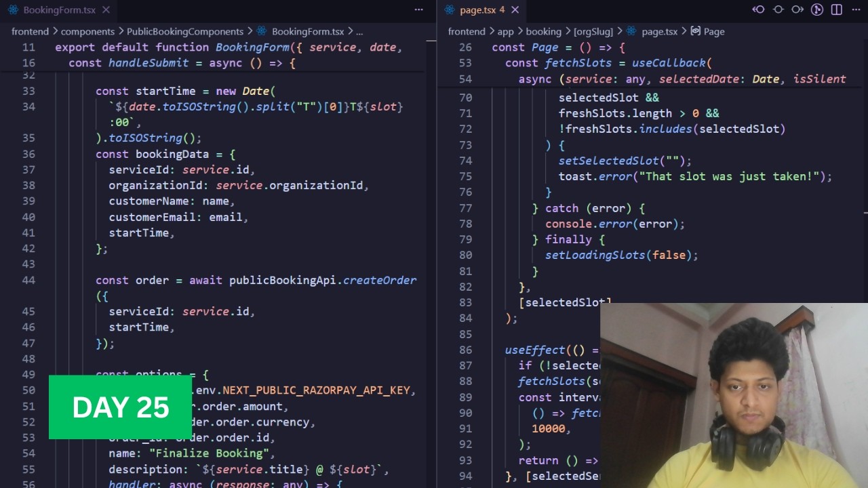Click 'toISOString' call on line 35
Image resolution: width=868 pixels, height=488 pixels.
pyautogui.click(x=146, y=138)
